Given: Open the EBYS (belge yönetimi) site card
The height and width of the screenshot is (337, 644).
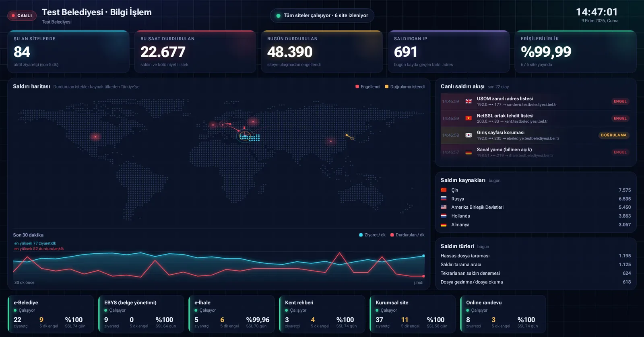Looking at the screenshot, I should (141, 314).
